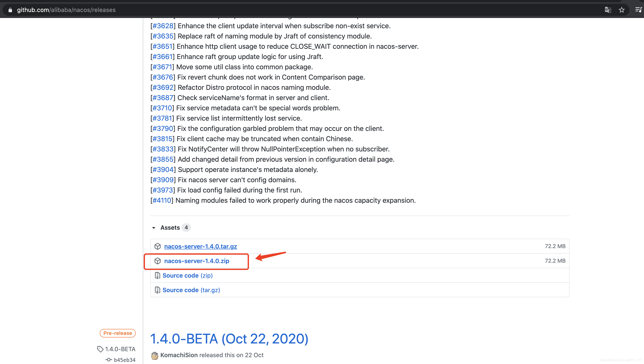Click the lock icon beside the URL
The height and width of the screenshot is (364, 644).
coord(10,10)
